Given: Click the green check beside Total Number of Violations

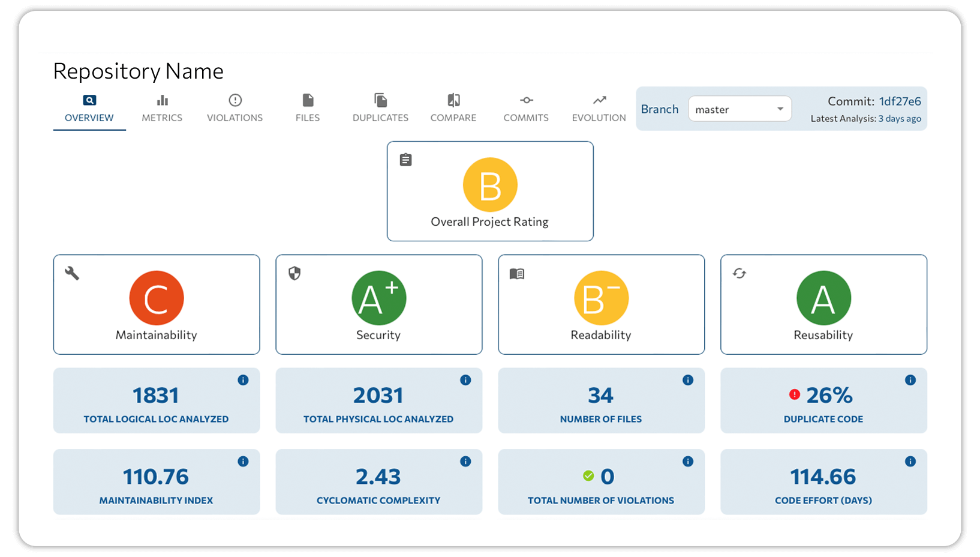Looking at the screenshot, I should pos(589,477).
